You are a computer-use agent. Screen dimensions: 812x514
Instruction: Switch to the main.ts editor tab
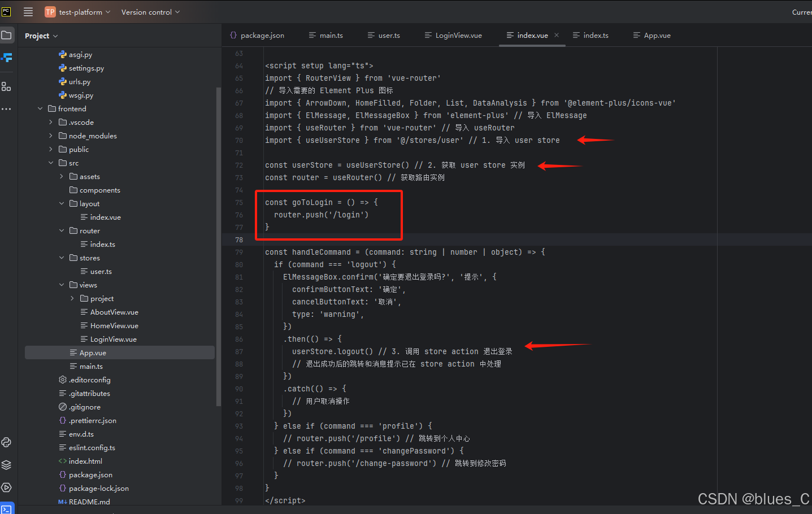click(x=326, y=35)
